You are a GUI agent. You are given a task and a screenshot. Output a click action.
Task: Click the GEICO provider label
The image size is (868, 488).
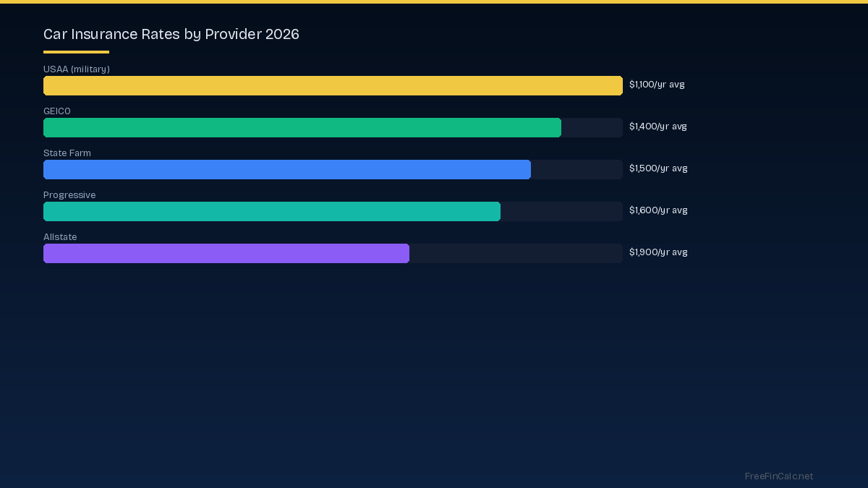pos(57,111)
